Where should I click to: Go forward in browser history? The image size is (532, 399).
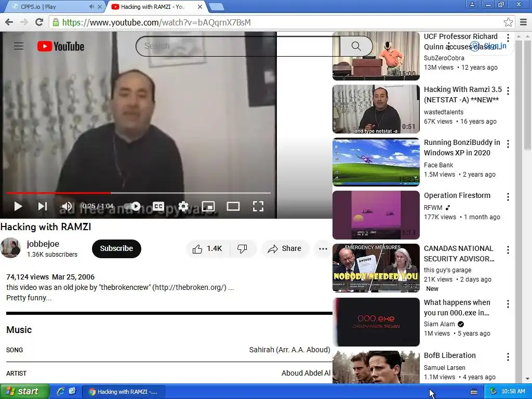tap(24, 22)
